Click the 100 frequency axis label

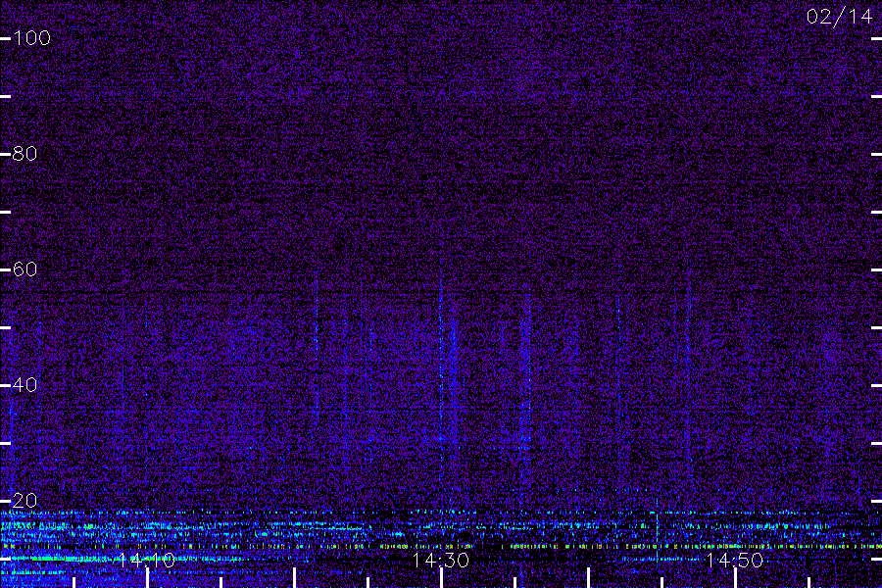point(31,38)
